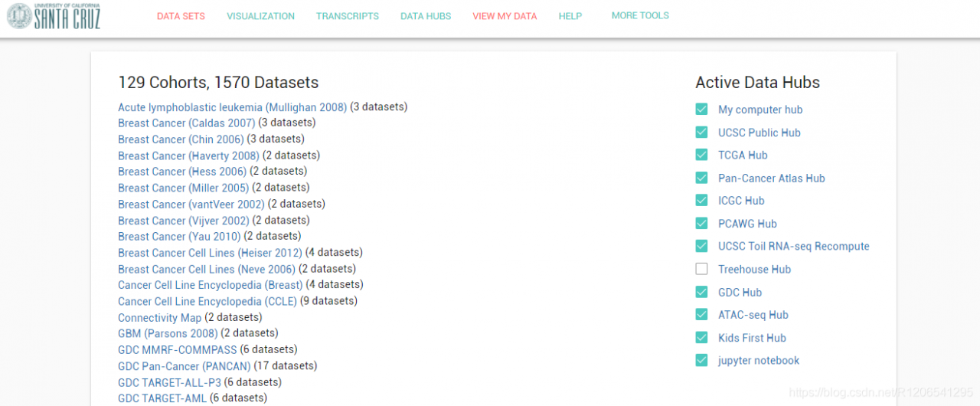Expand the MORE TOOLS menu
This screenshot has width=980, height=406.
pyautogui.click(x=640, y=15)
